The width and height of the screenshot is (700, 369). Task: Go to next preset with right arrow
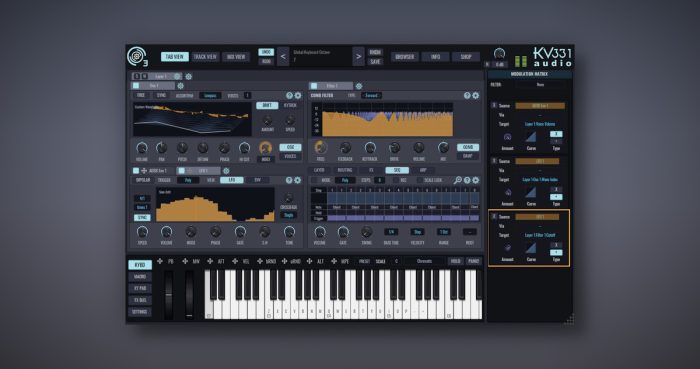358,57
